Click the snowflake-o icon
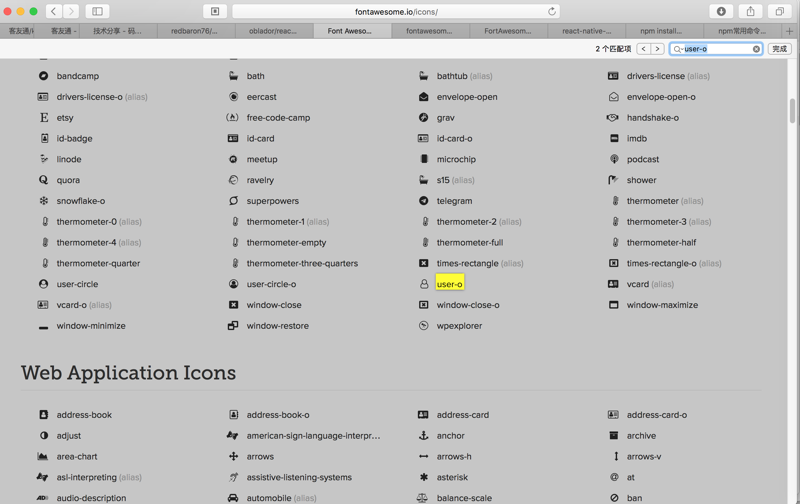This screenshot has height=504, width=800. click(43, 201)
